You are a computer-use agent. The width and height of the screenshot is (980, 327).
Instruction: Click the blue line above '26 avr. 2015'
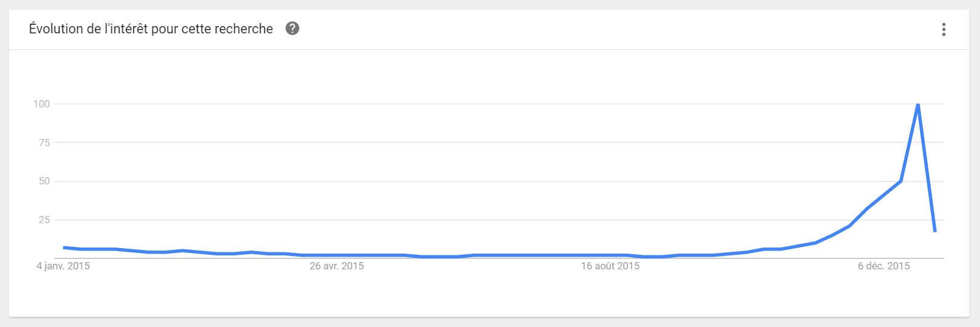pos(336,255)
